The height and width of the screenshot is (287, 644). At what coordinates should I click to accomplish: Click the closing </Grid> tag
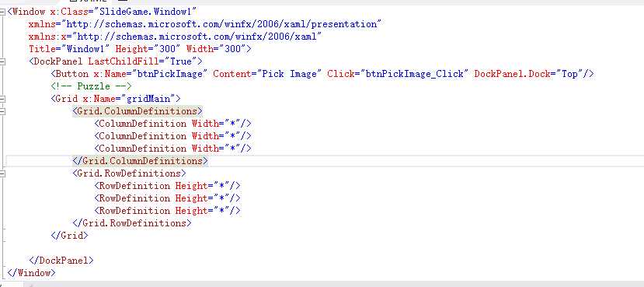click(69, 235)
